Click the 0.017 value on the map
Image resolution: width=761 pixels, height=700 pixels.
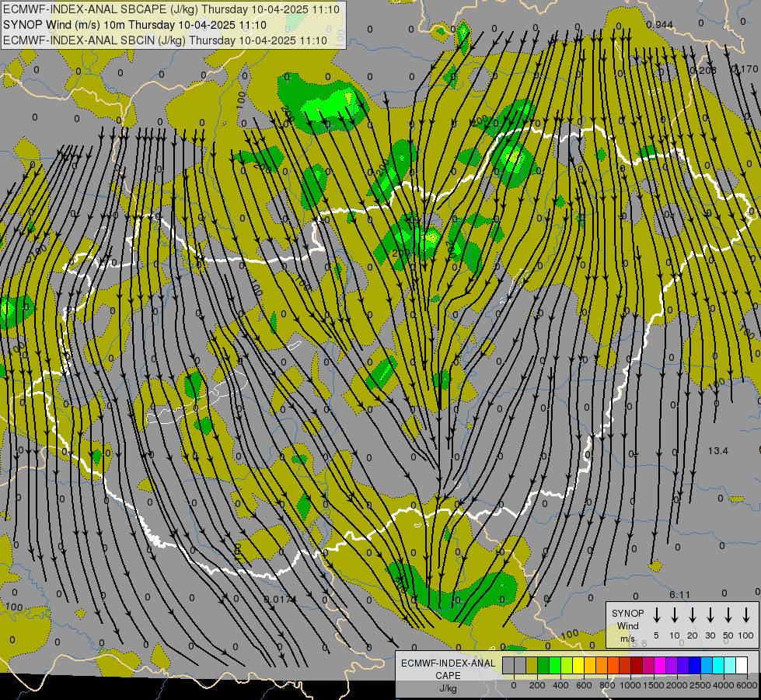[x=278, y=600]
